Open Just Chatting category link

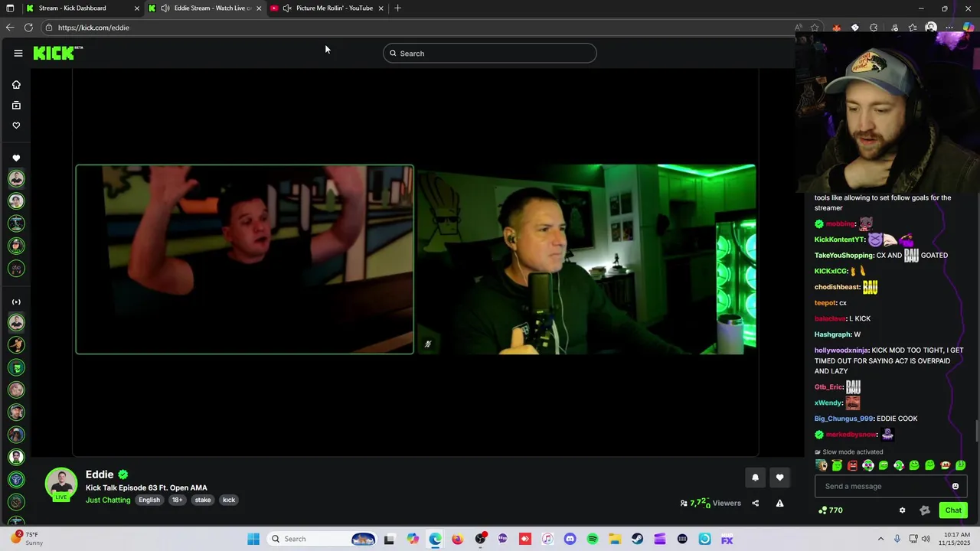[x=108, y=500]
